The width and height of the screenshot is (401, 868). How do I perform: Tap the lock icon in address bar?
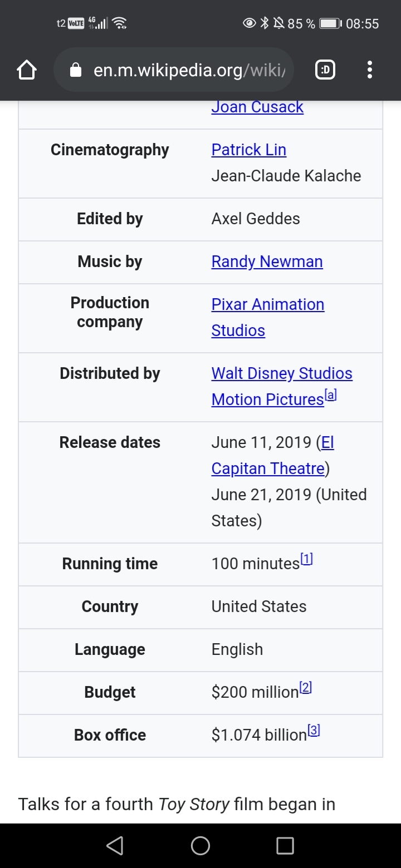(x=76, y=70)
